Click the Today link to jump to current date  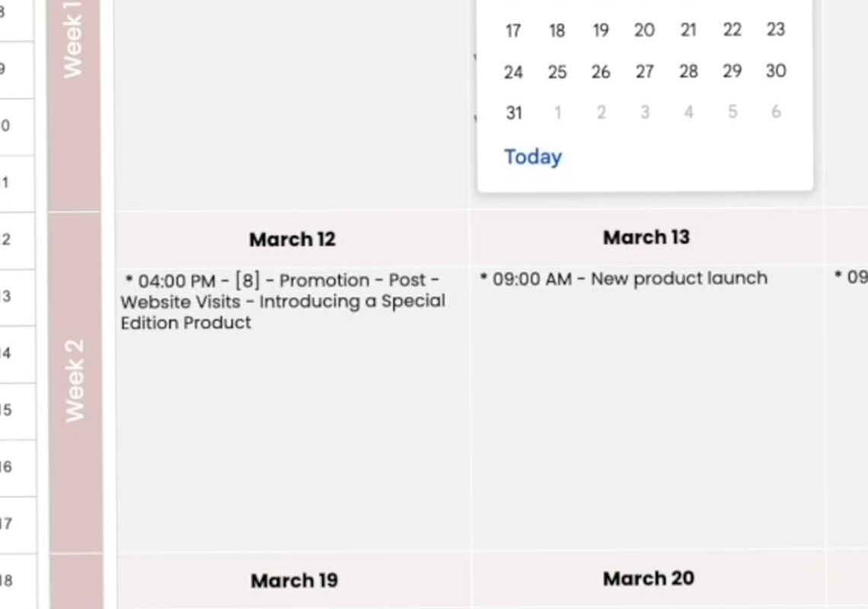tap(532, 157)
